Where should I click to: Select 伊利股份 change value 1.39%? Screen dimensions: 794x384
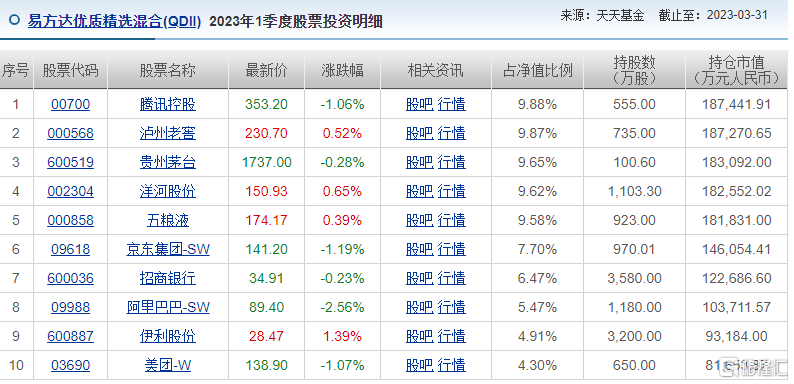tap(342, 336)
